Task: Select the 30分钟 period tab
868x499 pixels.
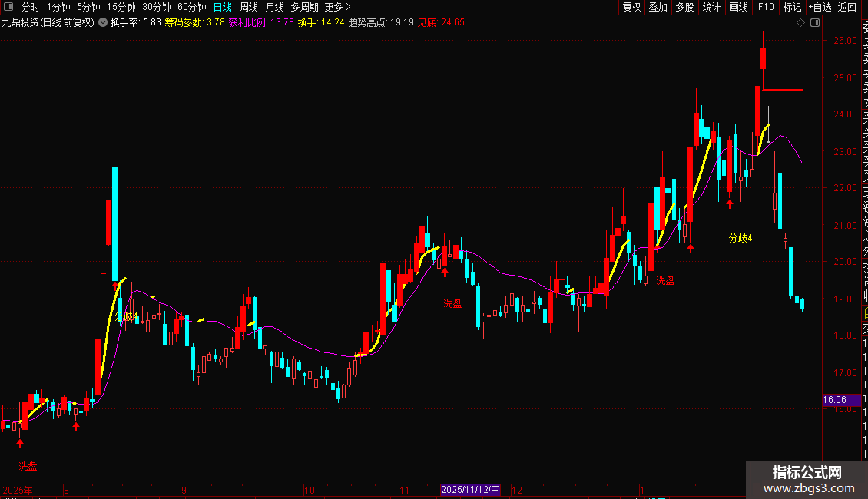Action: click(x=157, y=7)
